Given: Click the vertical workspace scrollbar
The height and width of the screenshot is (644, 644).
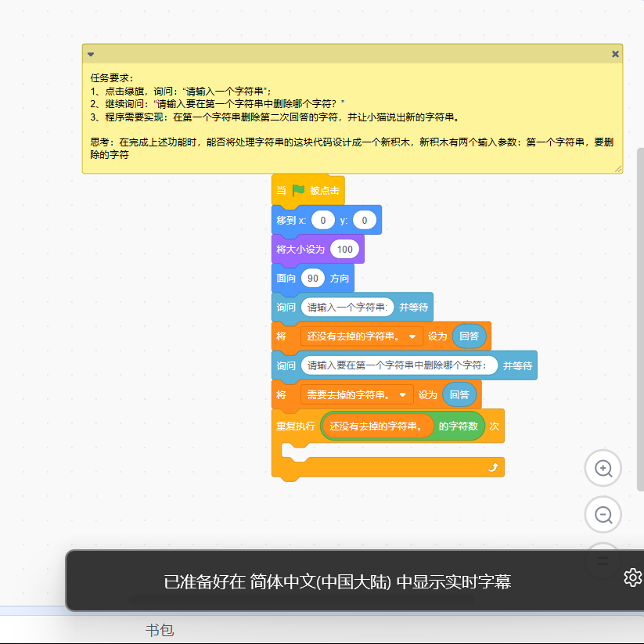Looking at the screenshot, I should 640,319.
